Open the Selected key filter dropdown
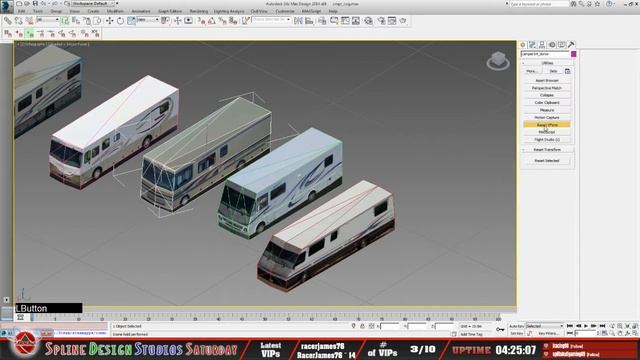This screenshot has height=360, width=640. tap(544, 326)
